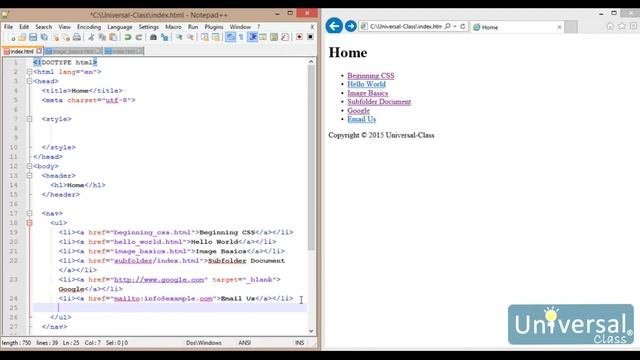The height and width of the screenshot is (360, 640).
Task: Open the Search menu
Action: coord(43,27)
